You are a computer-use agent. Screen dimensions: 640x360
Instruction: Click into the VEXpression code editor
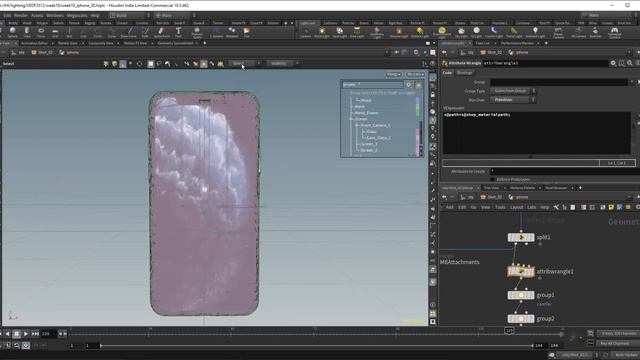[537, 133]
